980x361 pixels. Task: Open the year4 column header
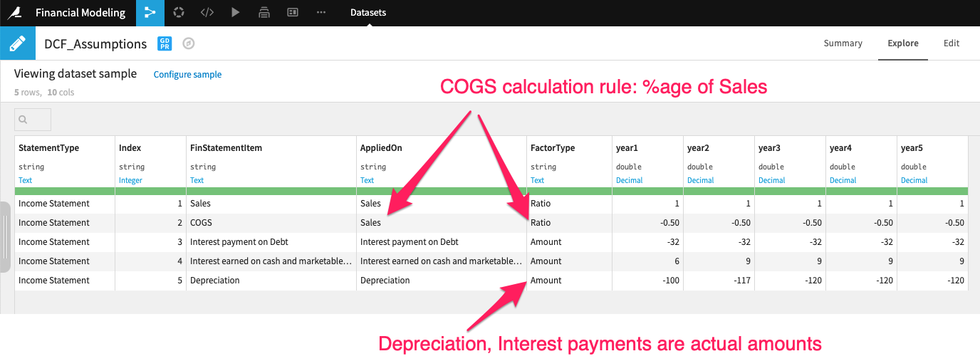(x=840, y=148)
